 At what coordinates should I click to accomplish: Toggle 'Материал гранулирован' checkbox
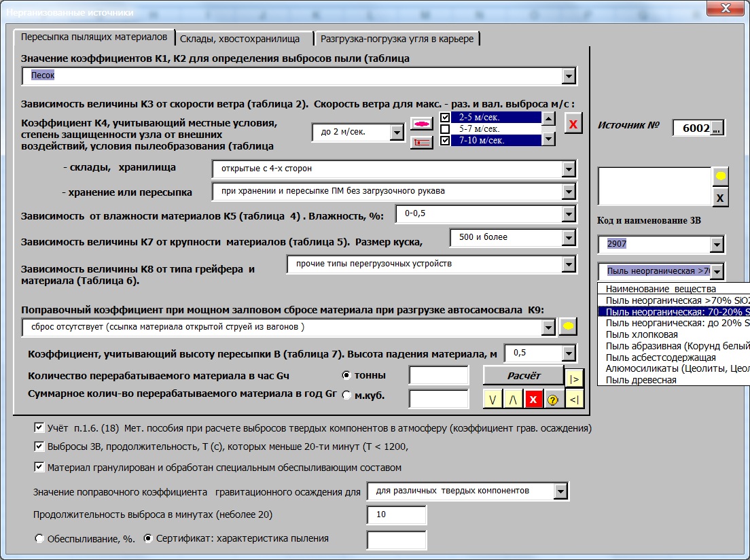39,467
